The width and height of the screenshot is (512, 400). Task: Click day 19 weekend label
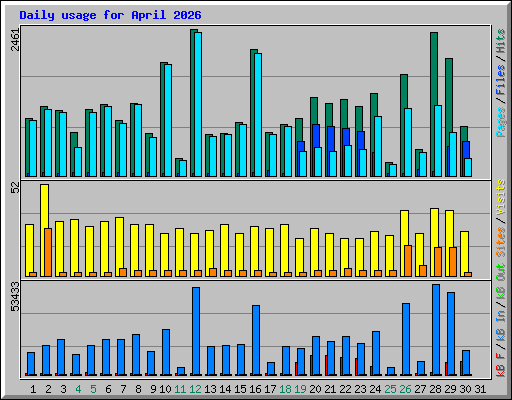click(300, 389)
